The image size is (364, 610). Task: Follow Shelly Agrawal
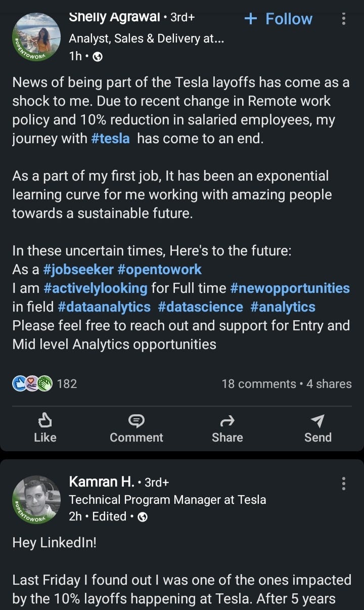[x=279, y=19]
